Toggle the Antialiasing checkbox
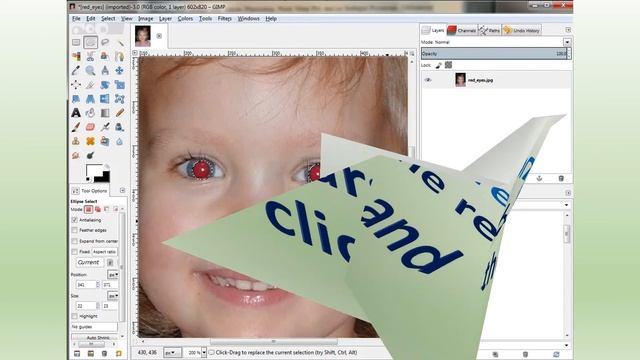This screenshot has height=360, width=640. (x=74, y=220)
